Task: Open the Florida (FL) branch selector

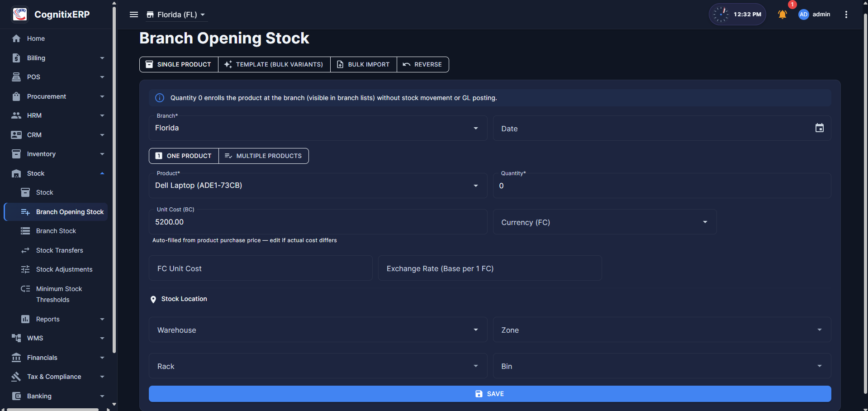Action: click(x=176, y=14)
